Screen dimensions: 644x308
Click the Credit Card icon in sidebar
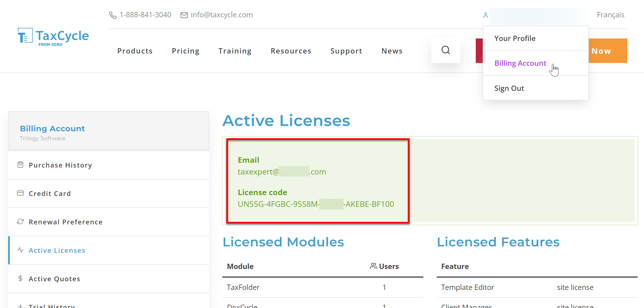pyautogui.click(x=20, y=193)
